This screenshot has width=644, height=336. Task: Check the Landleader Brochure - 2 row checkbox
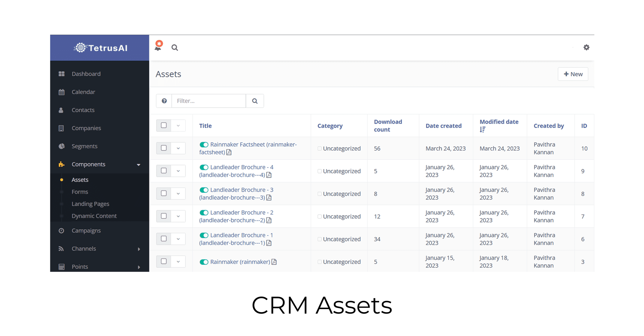[x=164, y=216]
